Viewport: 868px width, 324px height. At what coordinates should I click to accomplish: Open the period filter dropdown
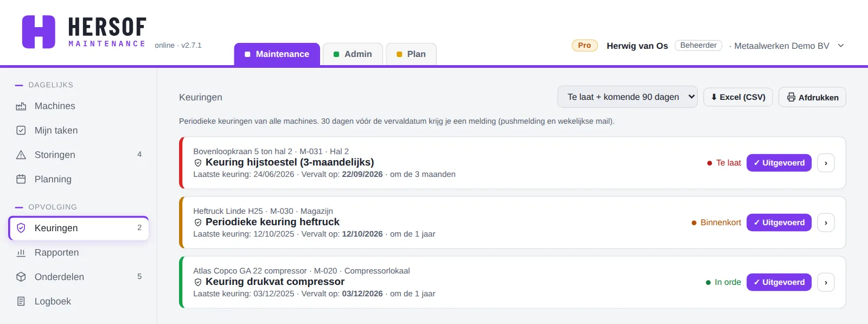click(627, 97)
